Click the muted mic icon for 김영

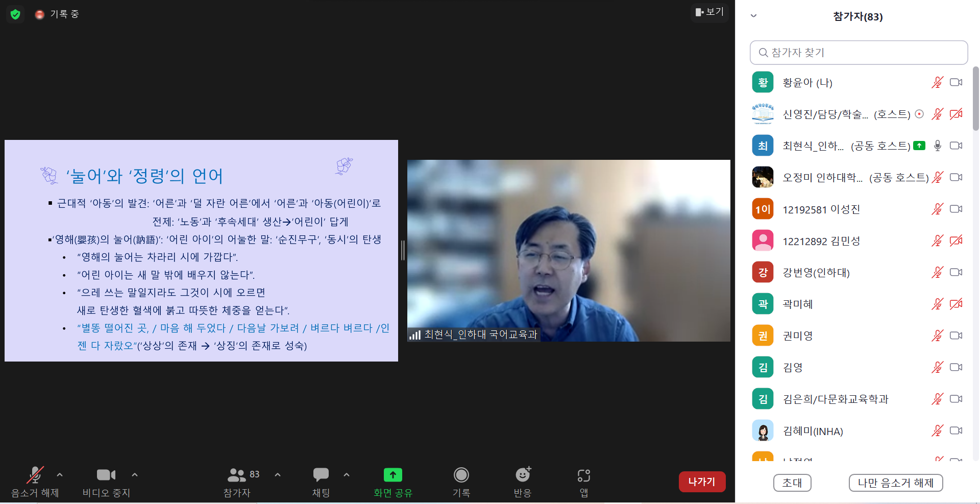(x=937, y=367)
